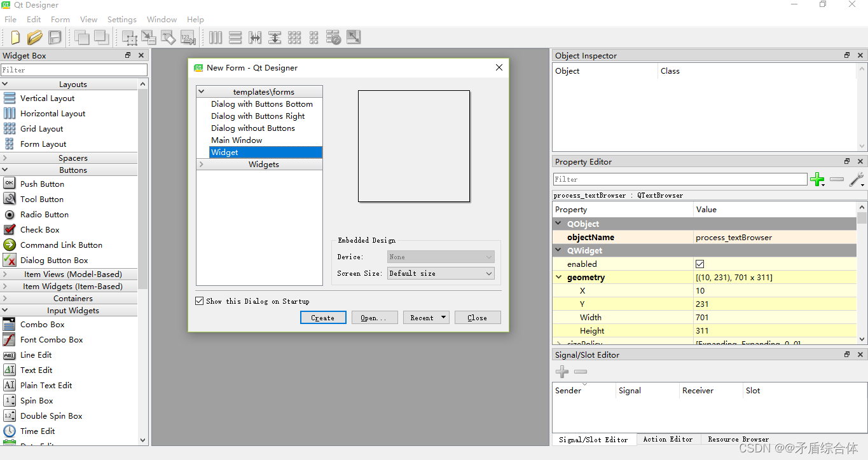This screenshot has height=460, width=868.
Task: Click the Open Form folder toolbar icon
Action: pyautogui.click(x=35, y=37)
